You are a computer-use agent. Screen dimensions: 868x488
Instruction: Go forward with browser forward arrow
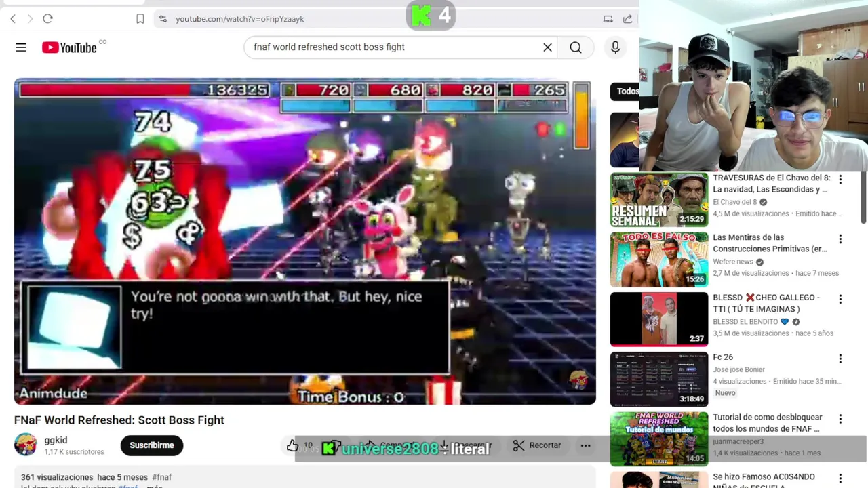click(x=30, y=19)
